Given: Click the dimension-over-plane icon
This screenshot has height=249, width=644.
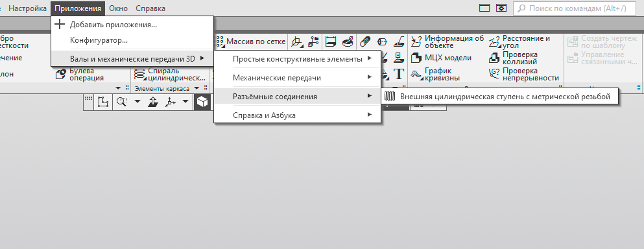Looking at the screenshot, I should 331,41.
